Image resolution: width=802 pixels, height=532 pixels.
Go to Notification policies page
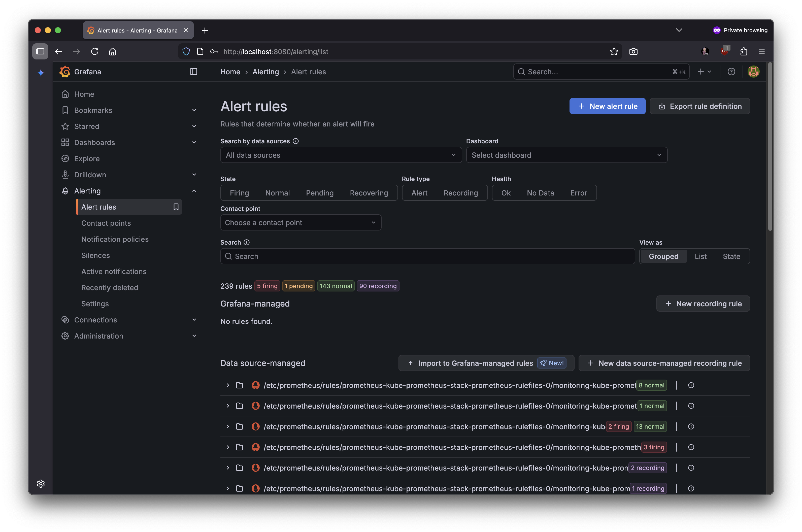115,239
